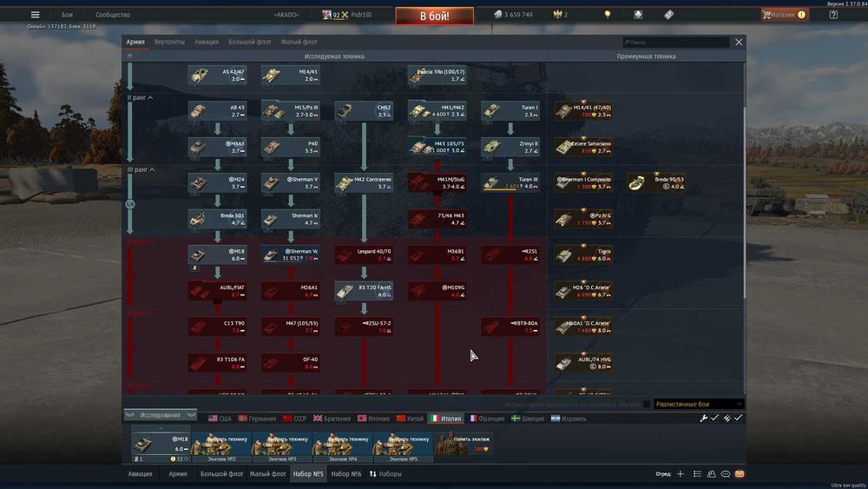Viewport: 868px width, 489px height.
Task: Select the Швеция nation tab
Action: pyautogui.click(x=528, y=419)
